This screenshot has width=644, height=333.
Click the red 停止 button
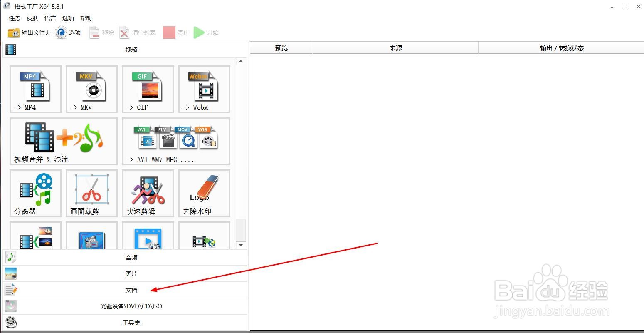176,32
